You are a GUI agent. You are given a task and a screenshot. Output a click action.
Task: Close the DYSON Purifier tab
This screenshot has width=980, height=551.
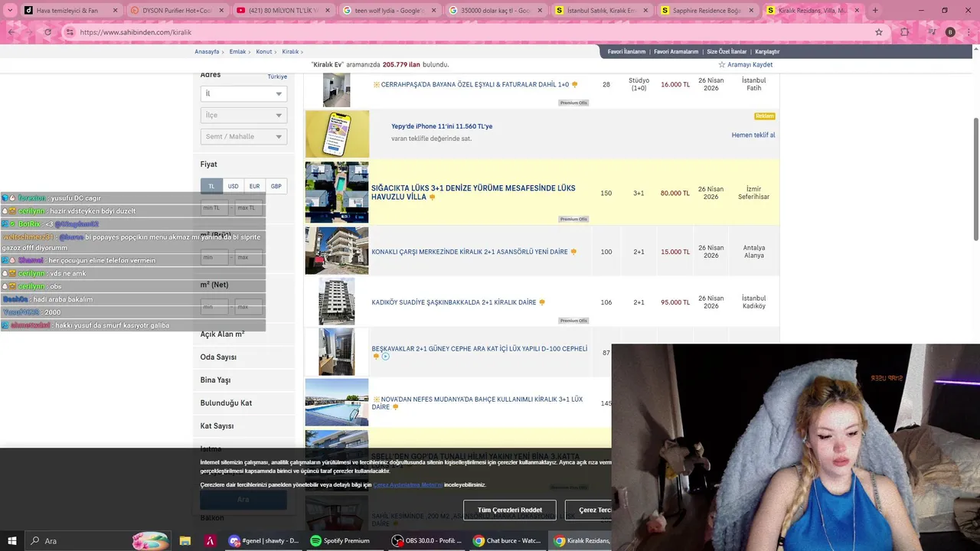point(222,10)
